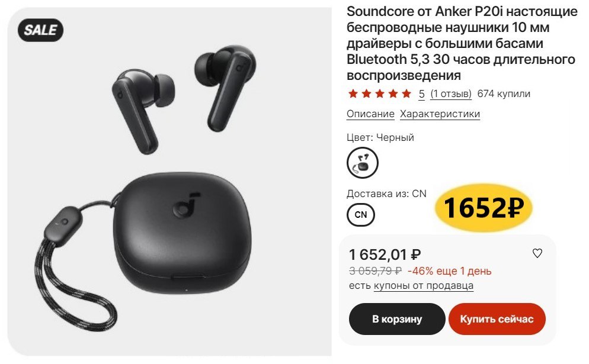Jump to Характеристики section
This screenshot has width=589, height=364.
440,114
